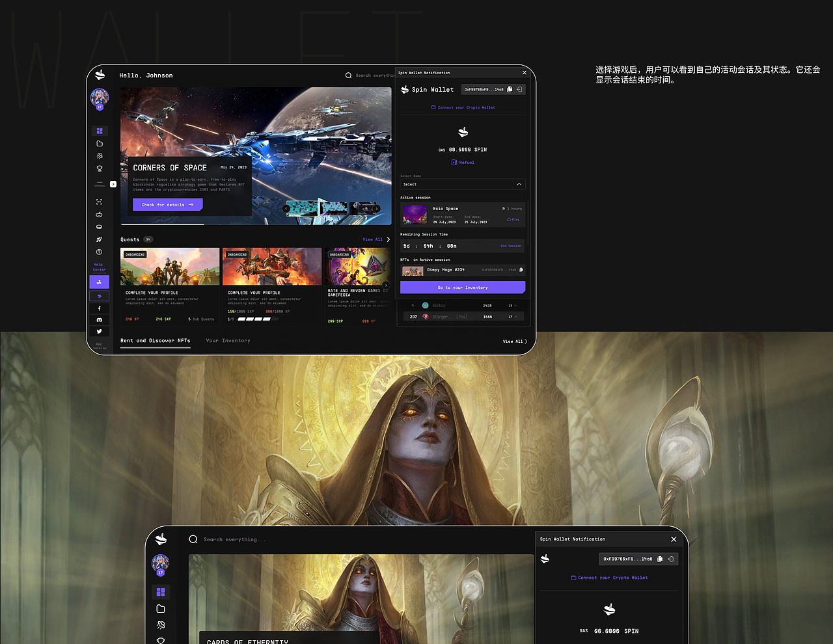
Task: Click the profile avatar in the lower window
Action: [161, 565]
